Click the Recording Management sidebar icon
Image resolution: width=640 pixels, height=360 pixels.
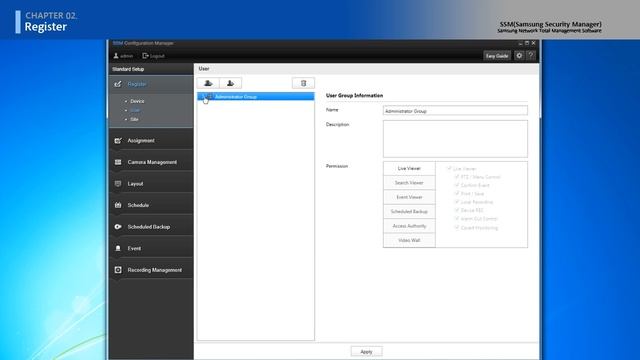click(118, 270)
